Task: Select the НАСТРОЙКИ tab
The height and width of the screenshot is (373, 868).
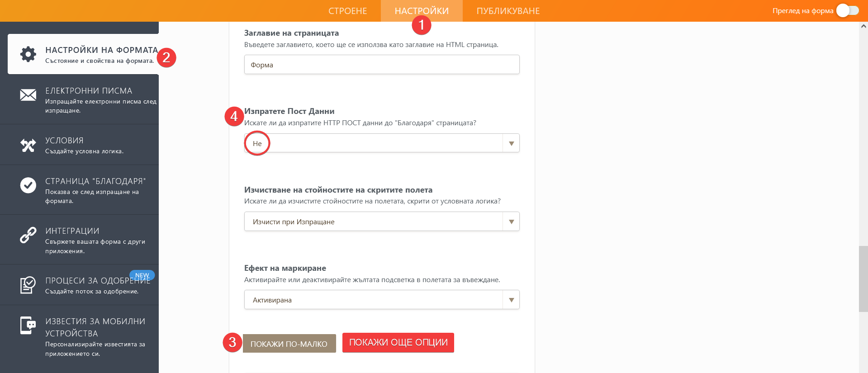Action: pos(421,10)
